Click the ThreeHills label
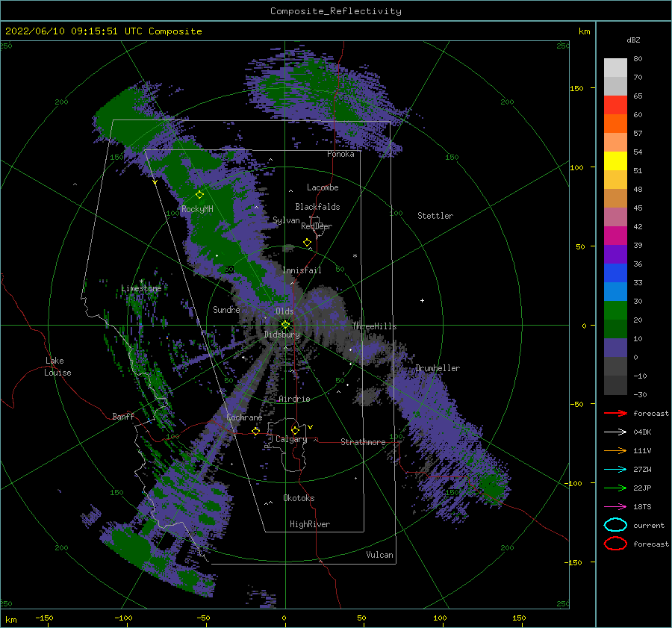 tap(374, 326)
